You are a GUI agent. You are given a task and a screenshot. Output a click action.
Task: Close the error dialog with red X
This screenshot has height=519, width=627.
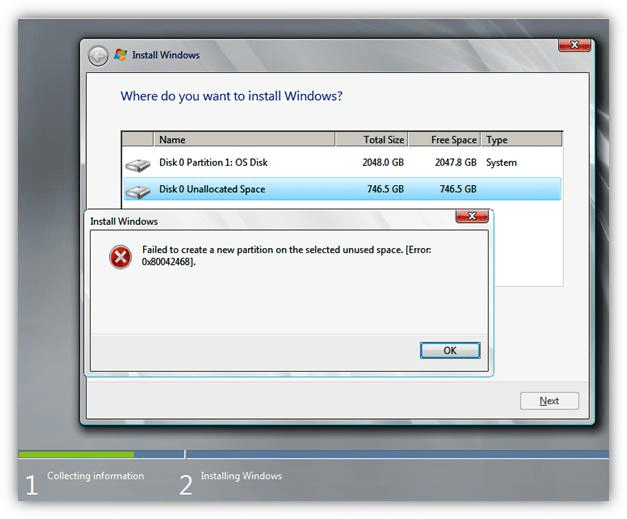pos(472,216)
